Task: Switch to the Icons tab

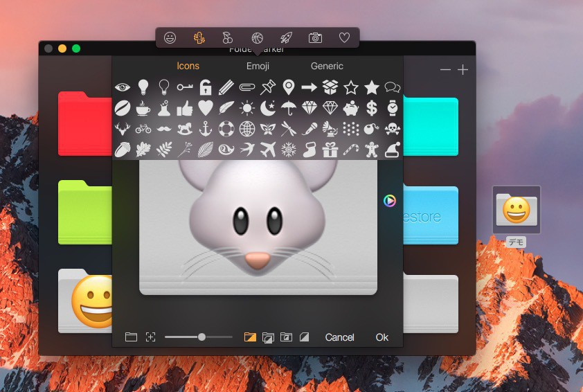Action: 188,66
